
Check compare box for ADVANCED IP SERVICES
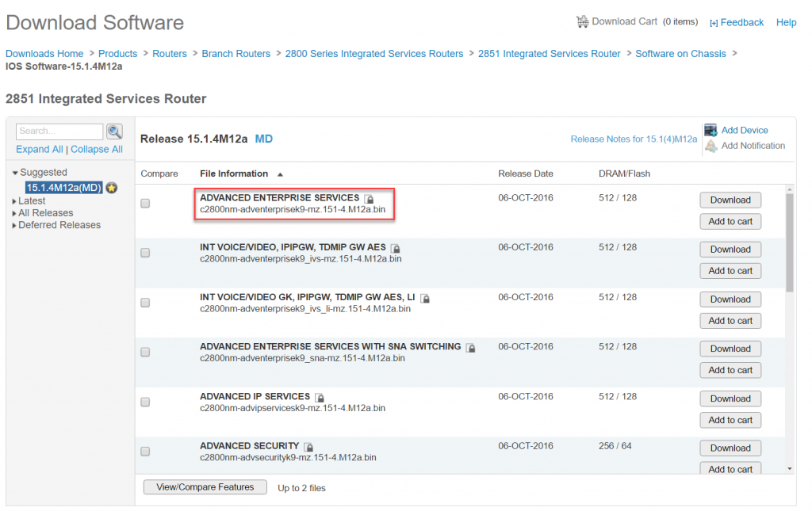(145, 402)
